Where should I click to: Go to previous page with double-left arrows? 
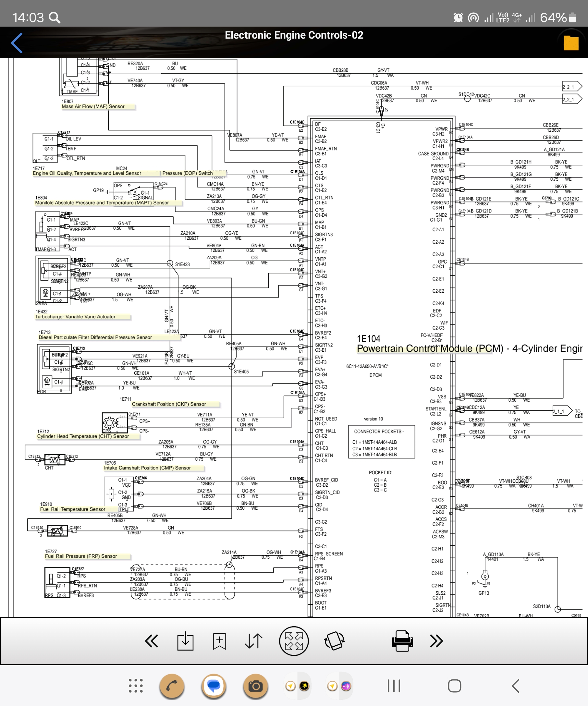pos(151,641)
